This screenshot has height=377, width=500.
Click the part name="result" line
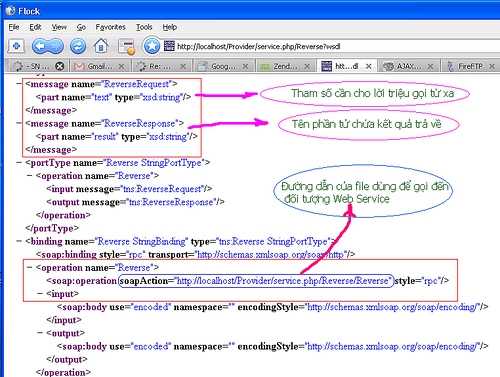[x=117, y=137]
